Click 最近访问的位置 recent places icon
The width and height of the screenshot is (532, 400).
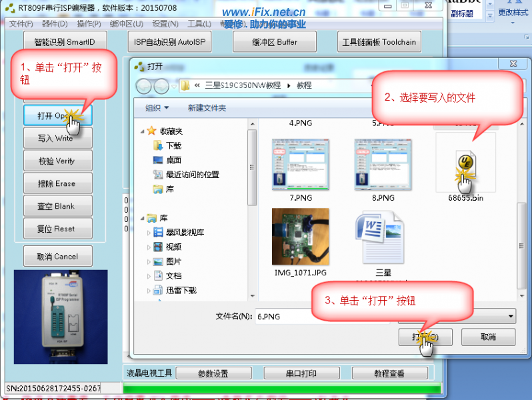(x=158, y=175)
